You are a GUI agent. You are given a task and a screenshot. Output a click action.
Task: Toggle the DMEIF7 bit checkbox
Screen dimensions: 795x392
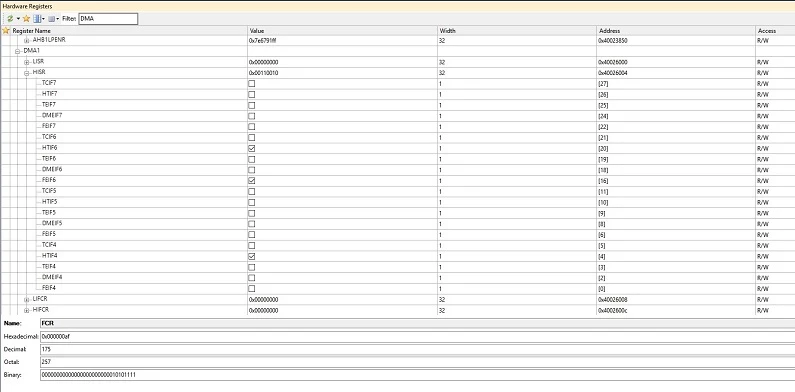pos(251,116)
